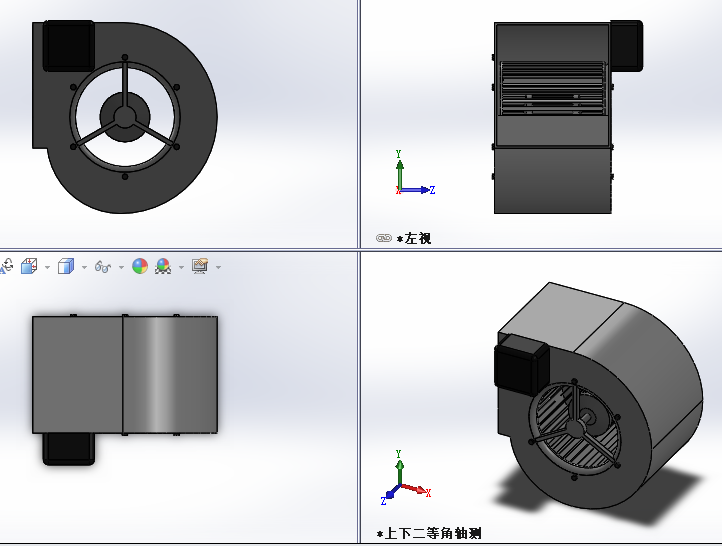This screenshot has height=546, width=722.
Task: Open the Hide/Show Items dropdown arrow
Action: pyautogui.click(x=121, y=267)
